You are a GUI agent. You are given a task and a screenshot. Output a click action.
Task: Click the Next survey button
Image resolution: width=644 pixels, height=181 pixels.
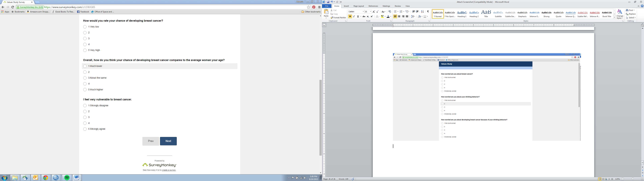pyautogui.click(x=168, y=141)
